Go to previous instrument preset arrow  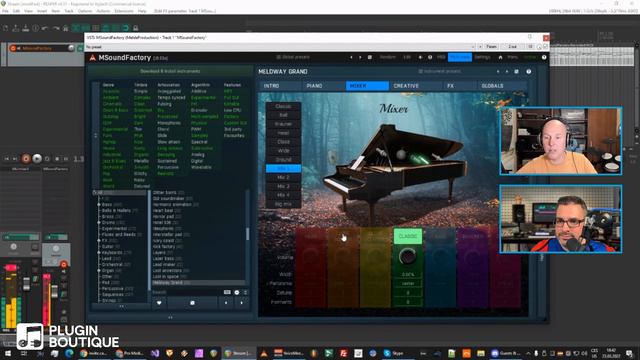[x=498, y=71]
